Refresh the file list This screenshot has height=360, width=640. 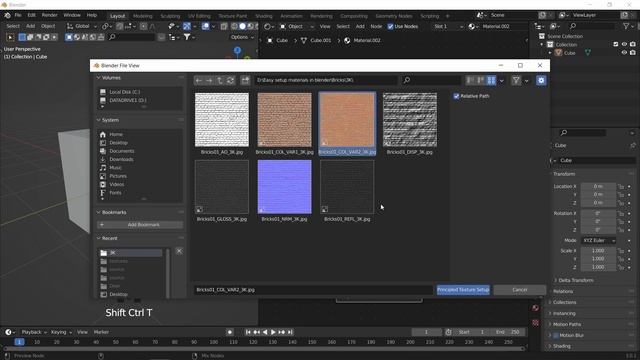coord(230,80)
